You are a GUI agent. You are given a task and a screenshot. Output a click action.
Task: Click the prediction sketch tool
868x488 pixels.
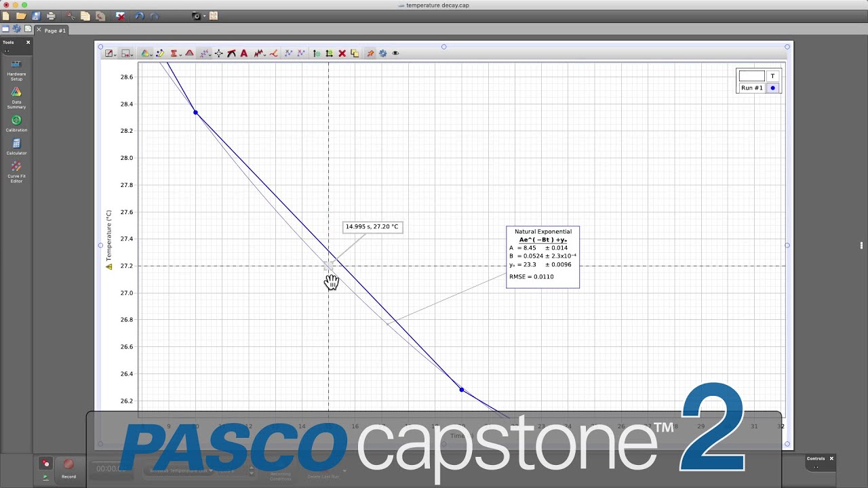tap(273, 53)
